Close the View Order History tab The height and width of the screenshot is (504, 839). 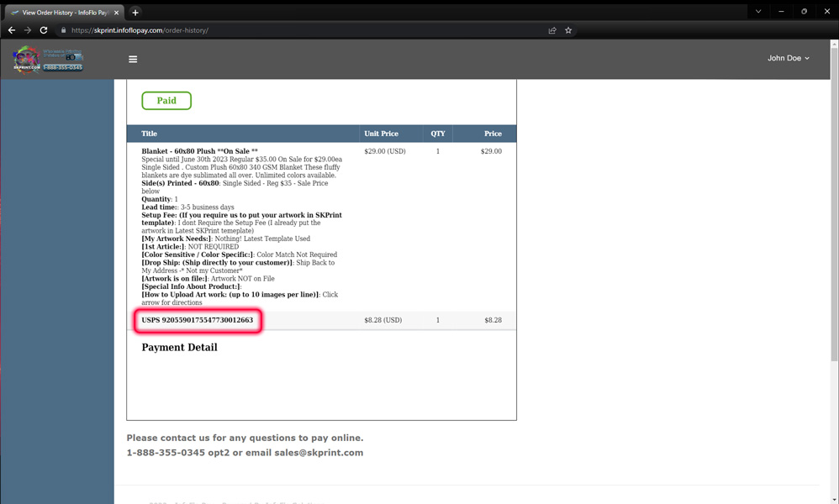point(116,13)
